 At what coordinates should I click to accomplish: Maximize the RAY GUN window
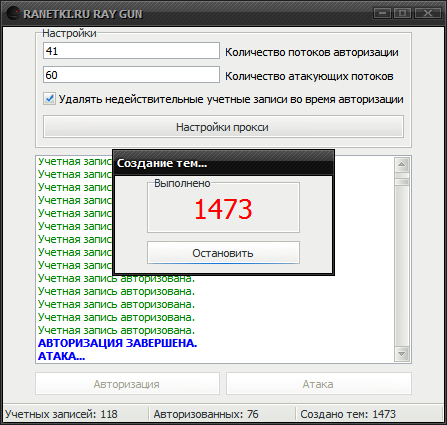pos(403,13)
